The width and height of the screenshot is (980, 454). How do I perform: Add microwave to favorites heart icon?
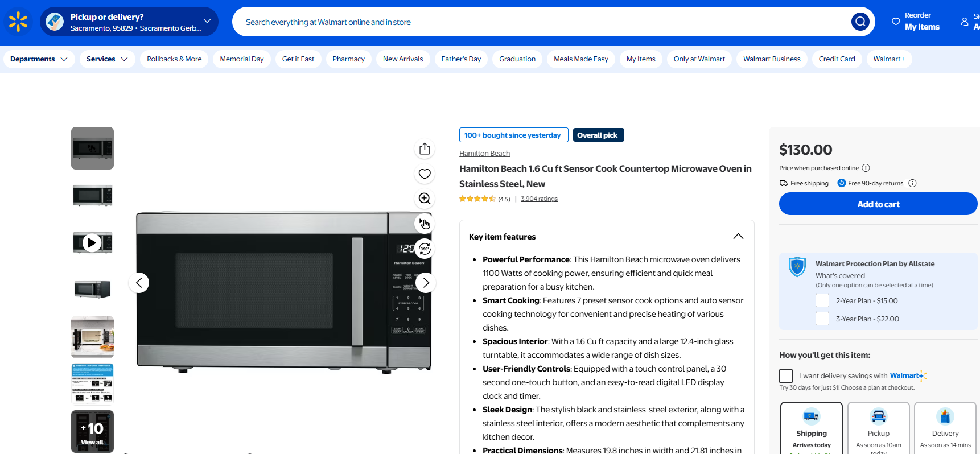[x=425, y=174]
